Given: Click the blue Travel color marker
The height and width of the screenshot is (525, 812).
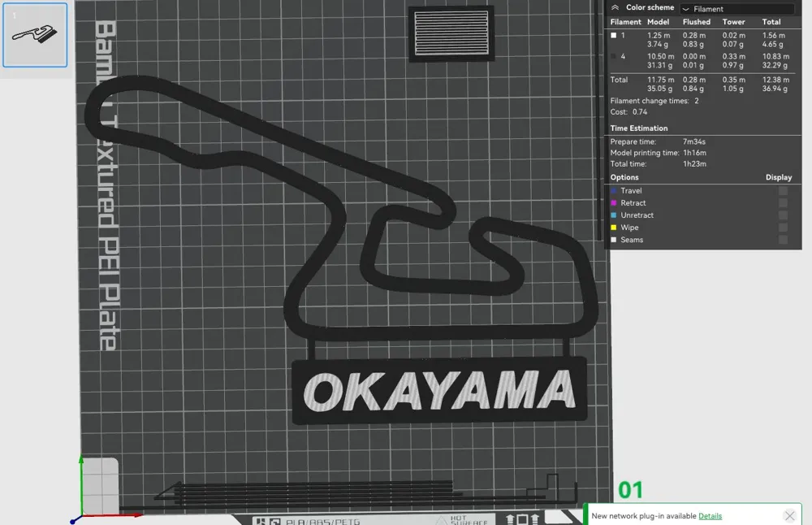Looking at the screenshot, I should pyautogui.click(x=614, y=191).
